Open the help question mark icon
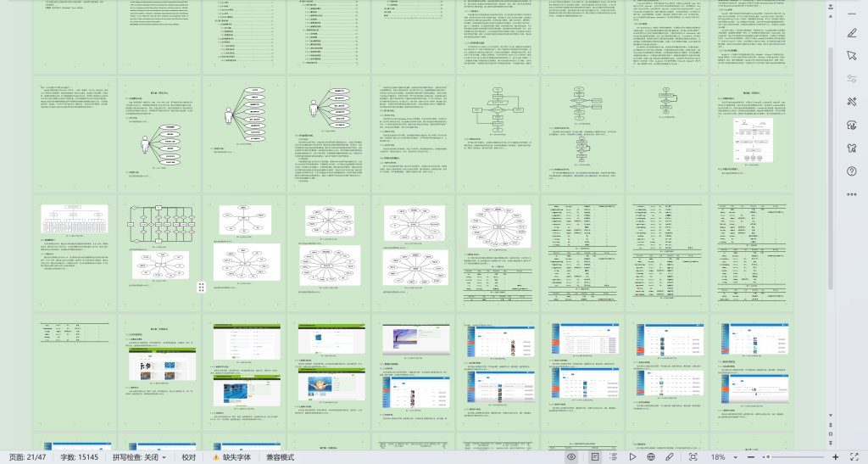This screenshot has height=464, width=868. (x=851, y=171)
